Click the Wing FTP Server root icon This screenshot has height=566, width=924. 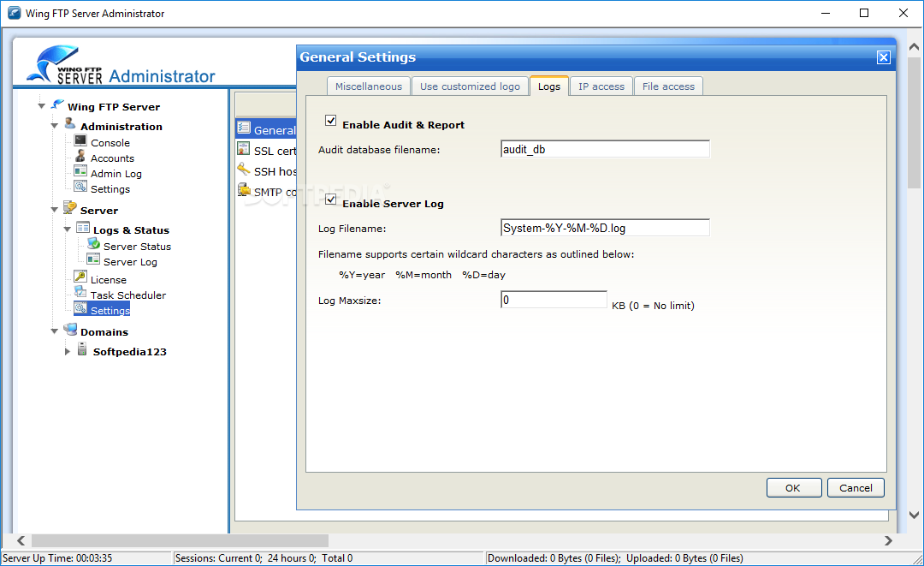[x=57, y=105]
